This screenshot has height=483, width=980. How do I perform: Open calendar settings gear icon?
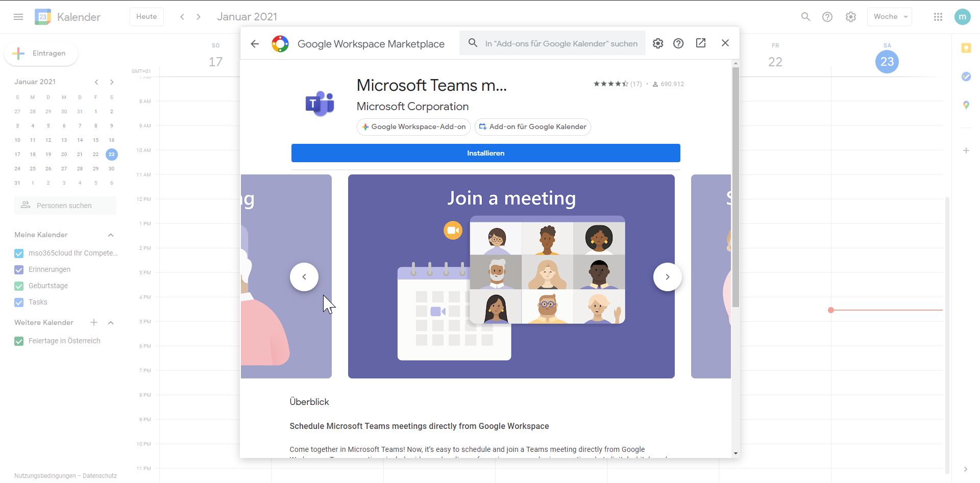pyautogui.click(x=851, y=17)
